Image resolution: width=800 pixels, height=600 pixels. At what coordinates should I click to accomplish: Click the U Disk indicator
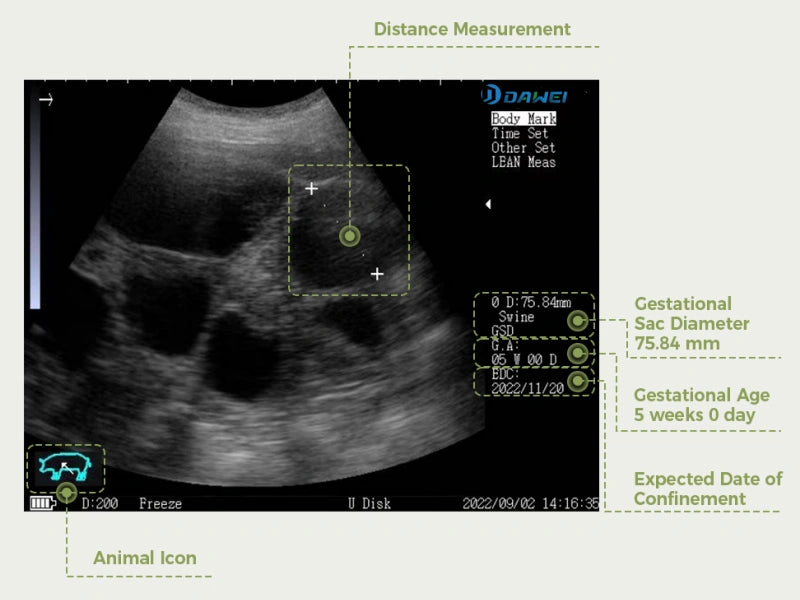pyautogui.click(x=369, y=503)
